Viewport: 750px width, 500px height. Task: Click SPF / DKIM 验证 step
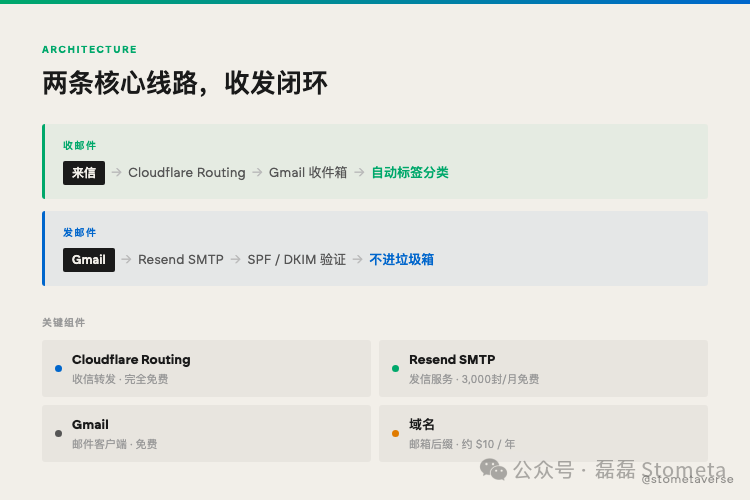click(296, 260)
